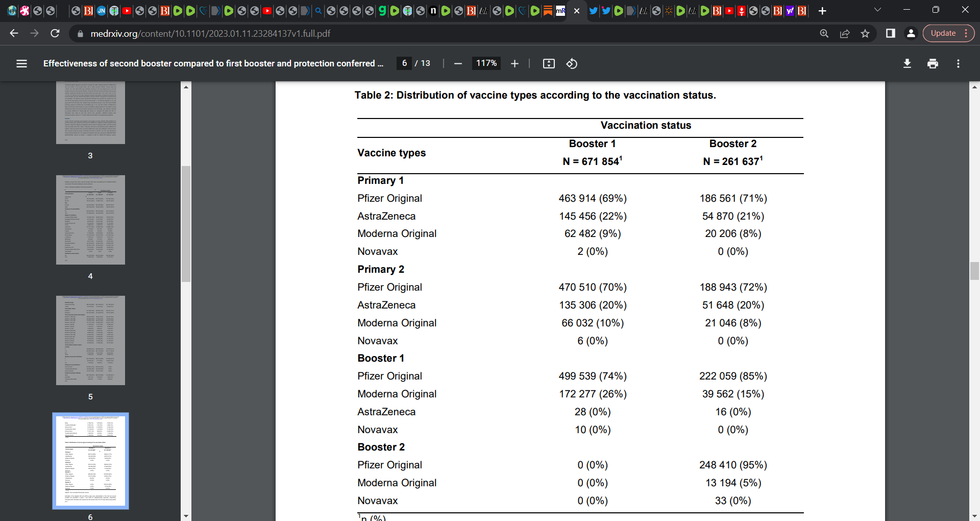This screenshot has height=521, width=980.
Task: Open a new browser tab
Action: tap(822, 11)
